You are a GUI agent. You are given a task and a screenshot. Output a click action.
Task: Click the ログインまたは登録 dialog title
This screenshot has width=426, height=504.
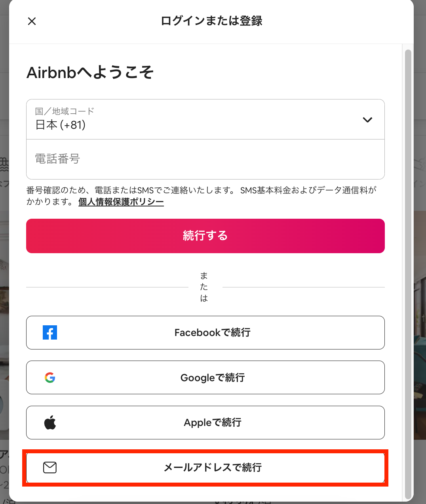(211, 21)
